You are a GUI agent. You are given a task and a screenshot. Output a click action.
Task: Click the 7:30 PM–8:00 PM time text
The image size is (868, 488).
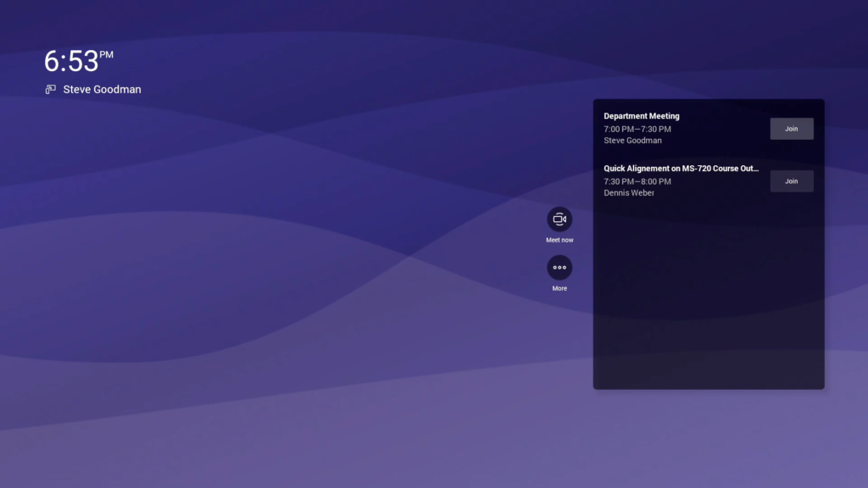pyautogui.click(x=637, y=181)
